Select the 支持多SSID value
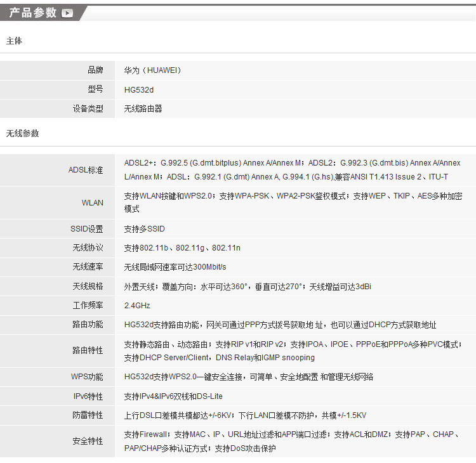The width and height of the screenshot is (476, 463). [x=144, y=229]
